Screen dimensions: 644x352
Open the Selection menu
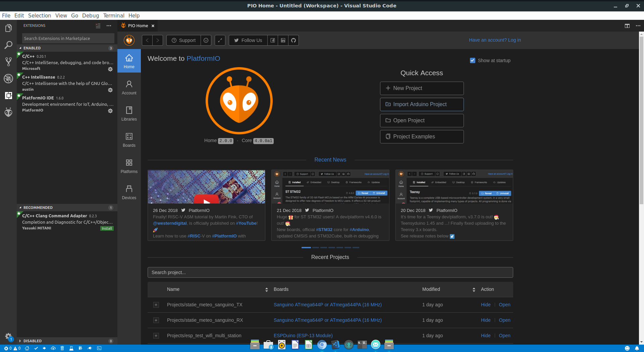pos(40,15)
